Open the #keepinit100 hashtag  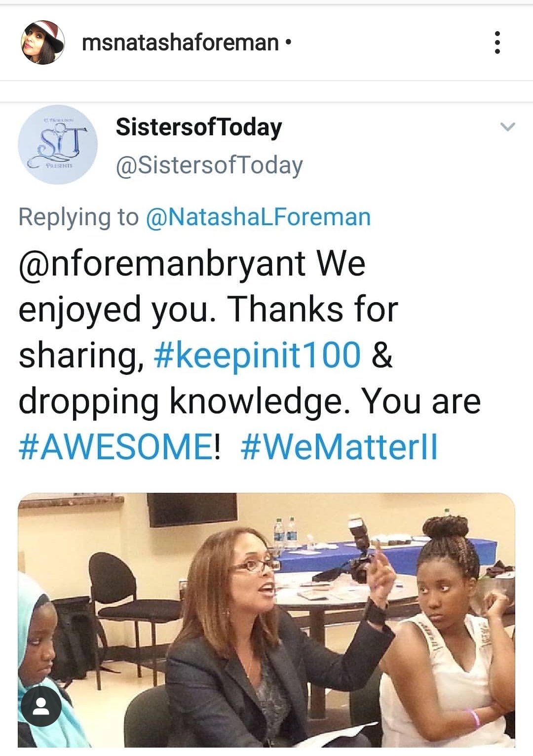click(257, 355)
